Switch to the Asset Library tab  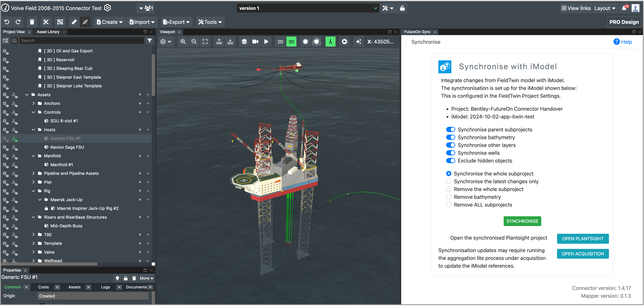48,31
